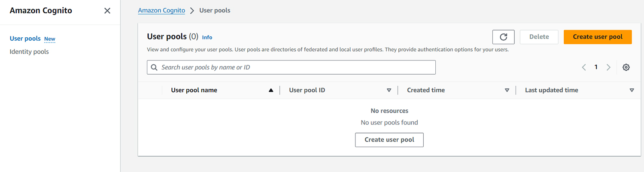Sort by Last updated time column arrow
644x172 pixels.
632,90
